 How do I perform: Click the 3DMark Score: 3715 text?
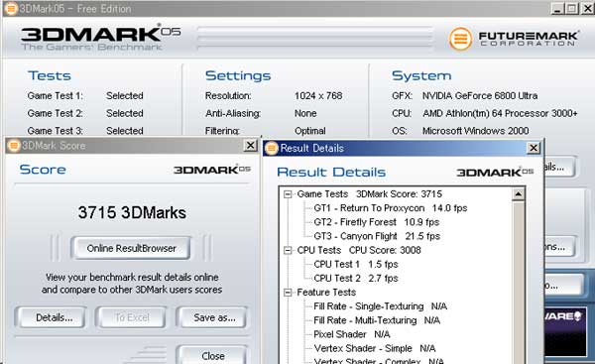(x=399, y=194)
